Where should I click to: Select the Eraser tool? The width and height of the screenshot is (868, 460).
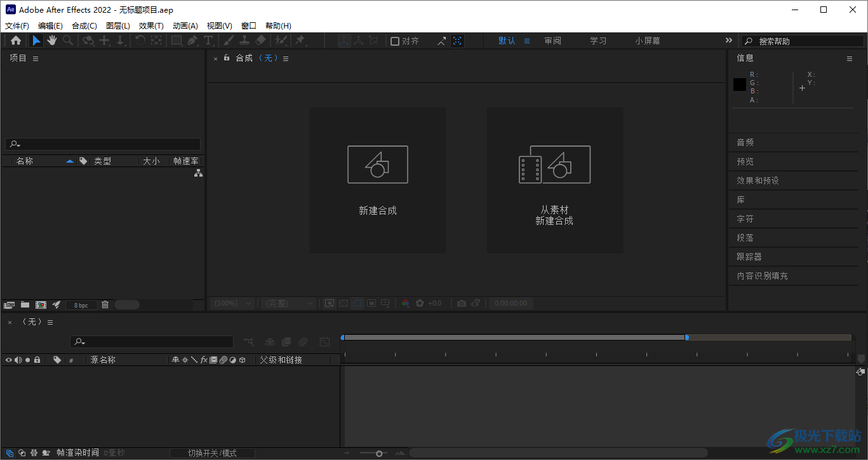(260, 41)
